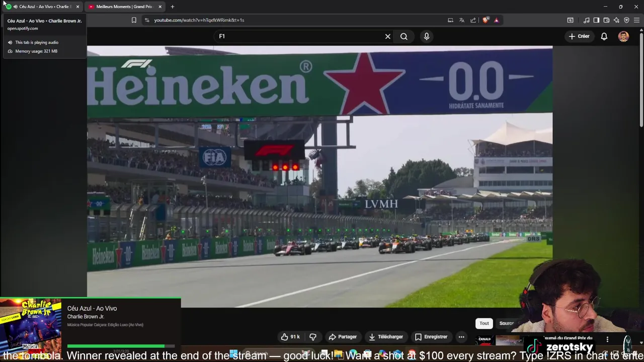Open the Leo AI sparkle icon
The image size is (644, 362).
click(x=616, y=20)
